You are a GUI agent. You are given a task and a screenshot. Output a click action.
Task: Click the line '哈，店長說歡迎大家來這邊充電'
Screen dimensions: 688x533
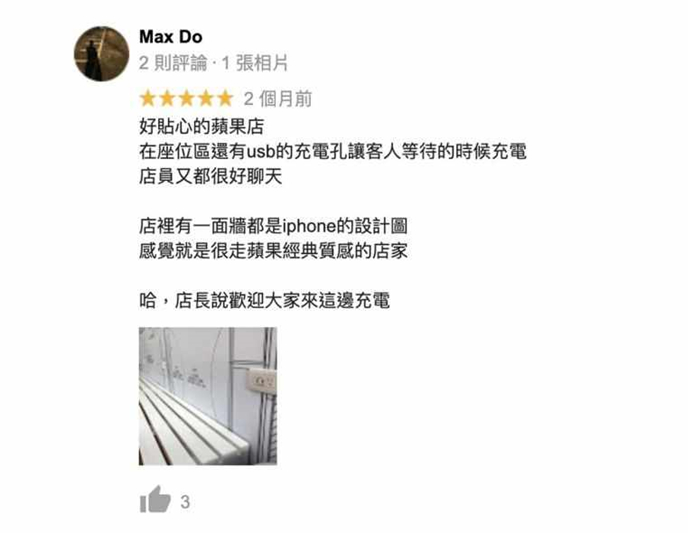pos(264,301)
